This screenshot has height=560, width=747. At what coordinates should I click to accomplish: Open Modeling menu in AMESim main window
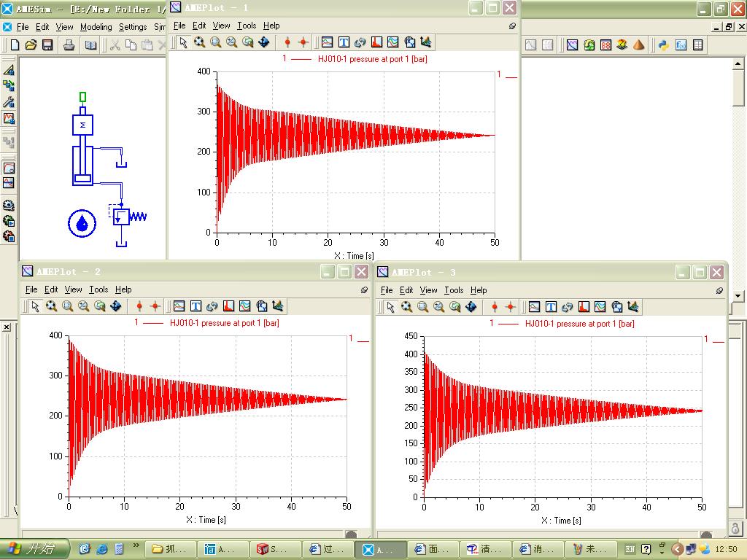[96, 27]
